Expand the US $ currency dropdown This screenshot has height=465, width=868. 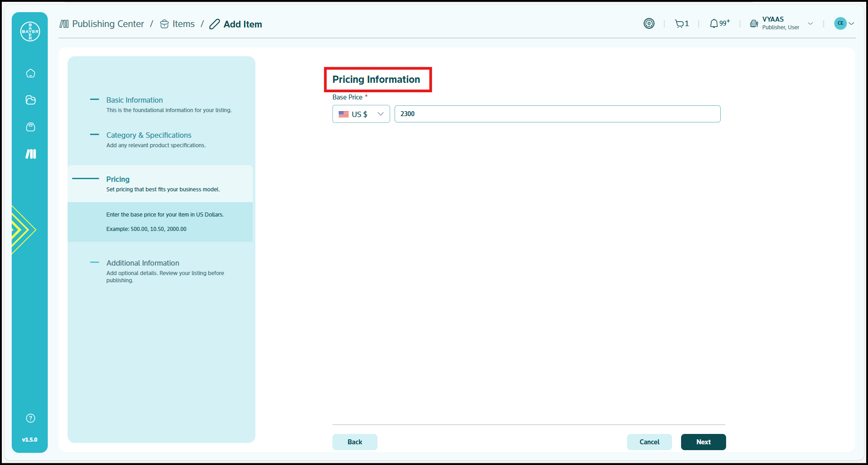click(x=361, y=114)
